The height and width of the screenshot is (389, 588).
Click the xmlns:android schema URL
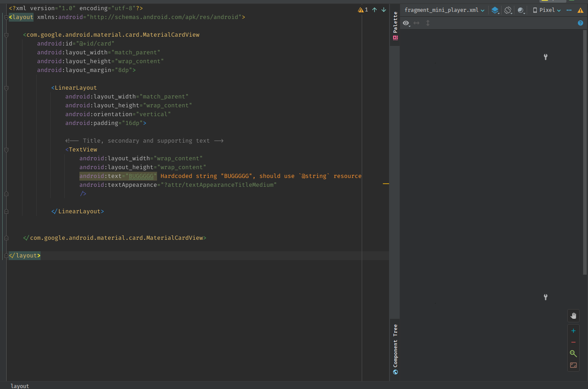pyautogui.click(x=165, y=17)
